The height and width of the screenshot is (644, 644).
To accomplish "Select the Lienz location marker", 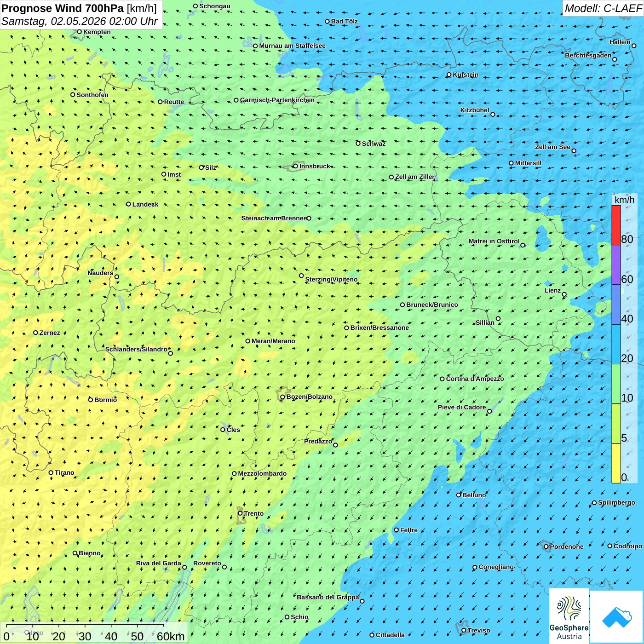I will tap(564, 294).
